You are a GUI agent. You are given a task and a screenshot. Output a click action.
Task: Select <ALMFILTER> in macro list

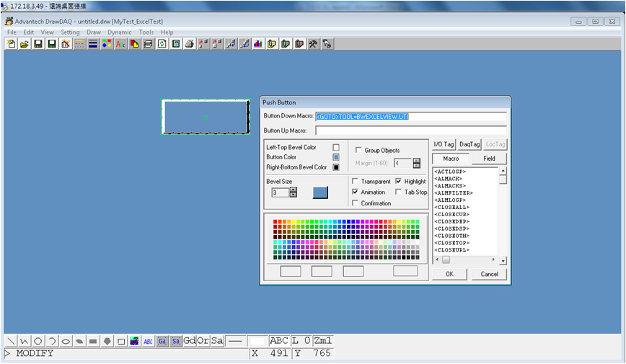point(454,192)
